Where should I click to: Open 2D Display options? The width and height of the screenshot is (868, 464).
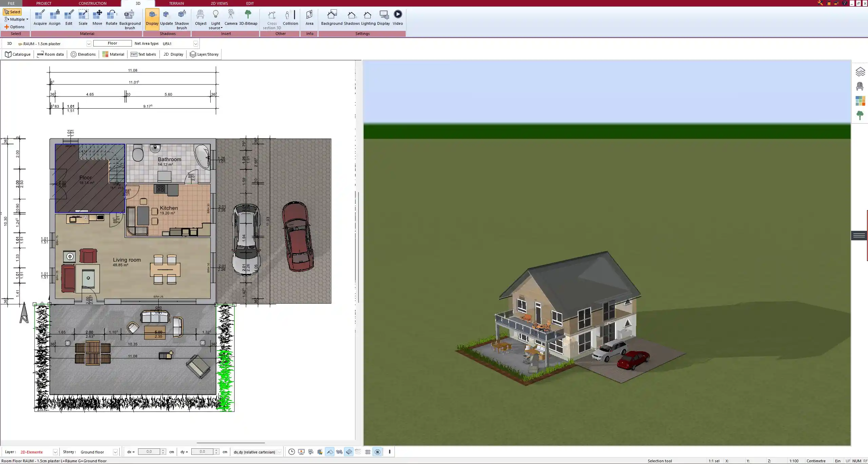(173, 54)
